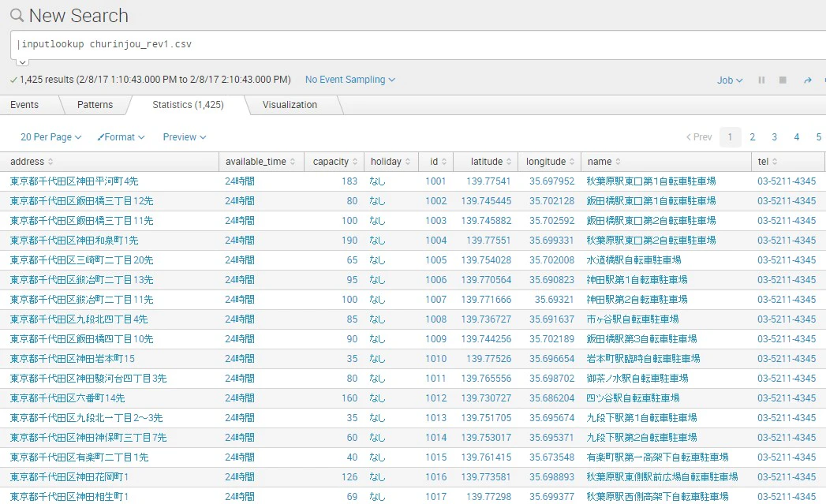Click the Prev pagination button
826x504 pixels.
[699, 137]
